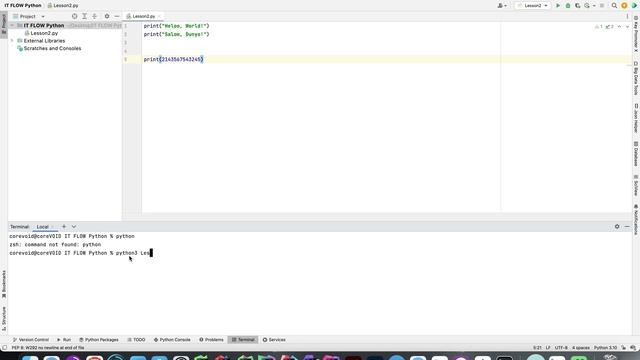Viewport: 640px width, 360px height.
Task: Open the Services tool window
Action: pos(274,340)
